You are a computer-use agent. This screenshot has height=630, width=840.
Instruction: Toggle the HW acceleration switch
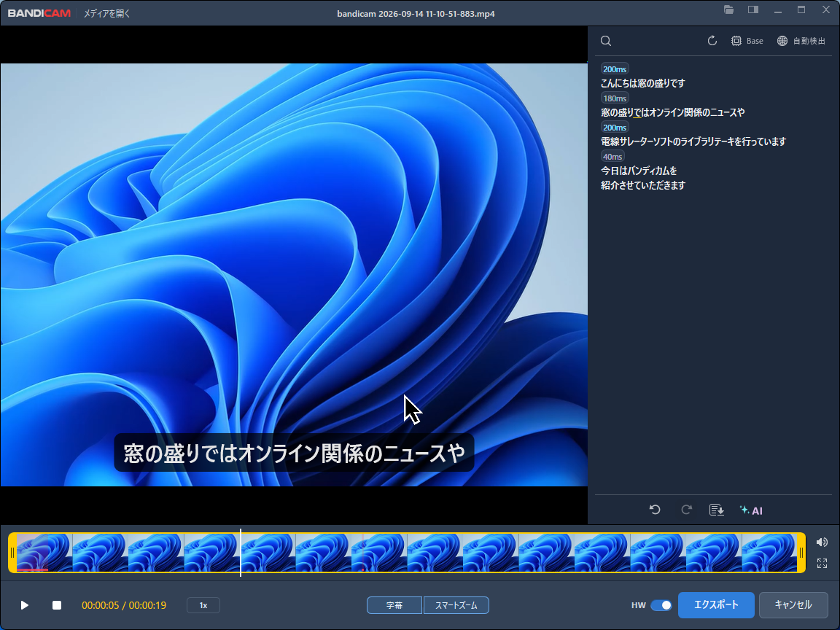tap(661, 604)
